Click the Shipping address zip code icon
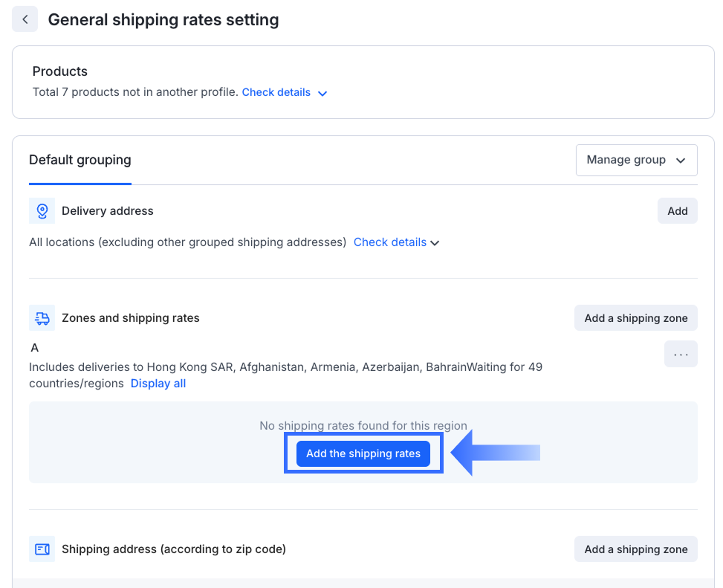This screenshot has height=588, width=723. pyautogui.click(x=42, y=549)
